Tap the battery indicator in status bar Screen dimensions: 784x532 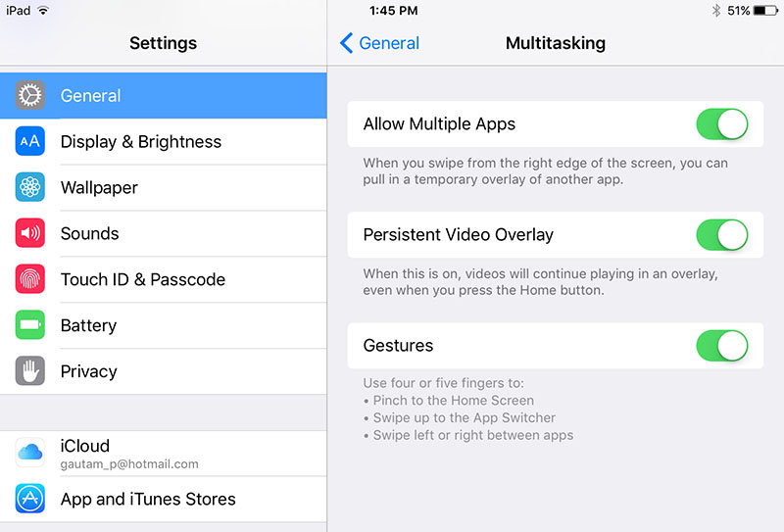(765, 11)
